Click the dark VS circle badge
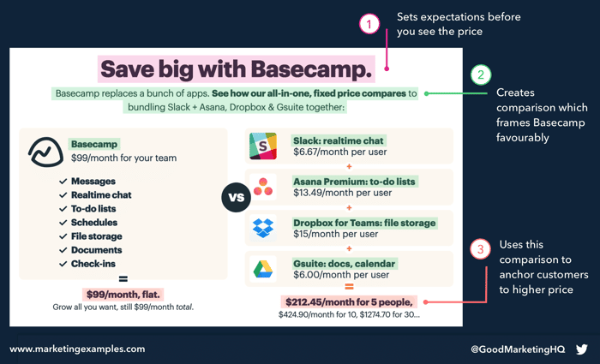 (236, 197)
